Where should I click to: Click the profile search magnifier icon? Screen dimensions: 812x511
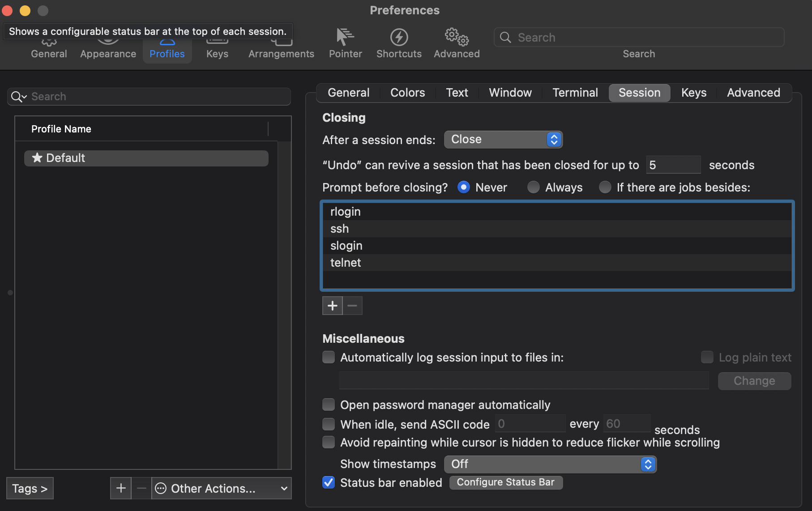pyautogui.click(x=18, y=97)
